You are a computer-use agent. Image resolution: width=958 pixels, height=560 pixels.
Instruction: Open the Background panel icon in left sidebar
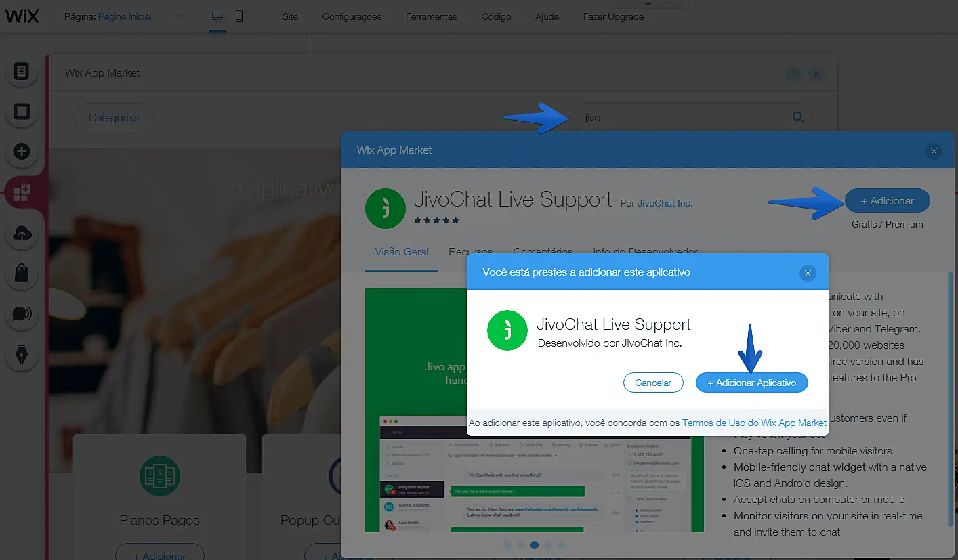22,111
